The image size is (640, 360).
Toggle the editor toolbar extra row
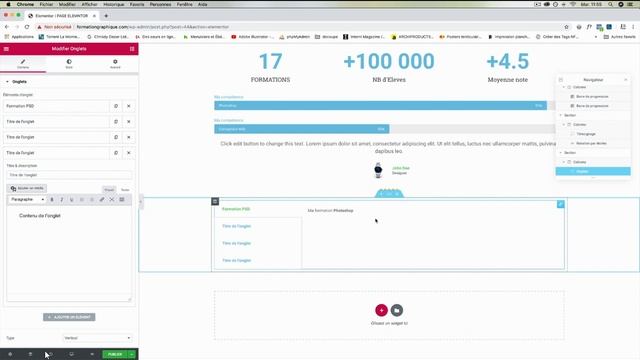point(122,200)
